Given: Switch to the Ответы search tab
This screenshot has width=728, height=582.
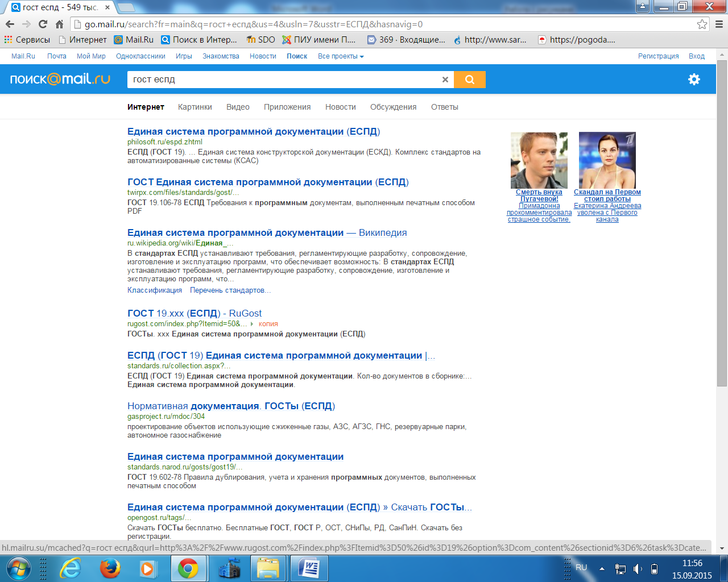Looking at the screenshot, I should 445,107.
